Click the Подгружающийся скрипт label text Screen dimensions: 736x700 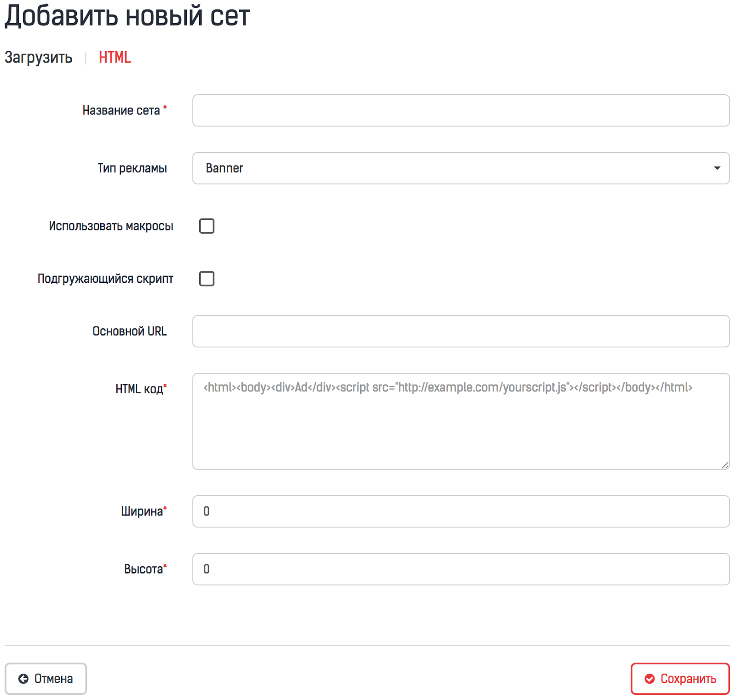(105, 279)
